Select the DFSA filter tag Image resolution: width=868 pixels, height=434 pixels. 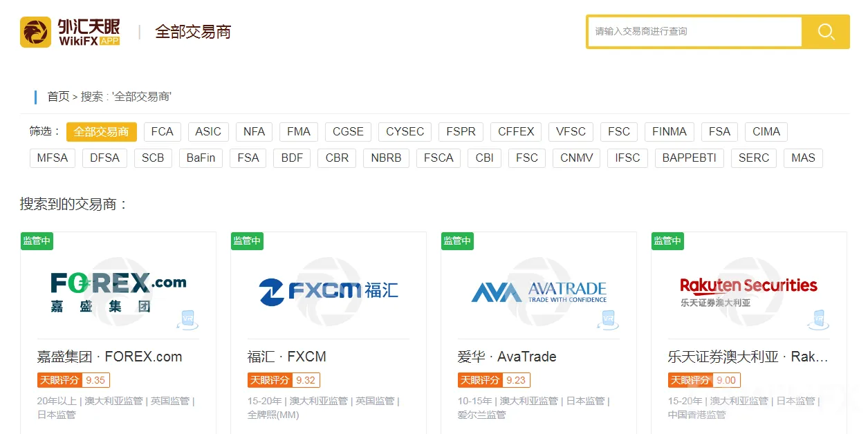tap(104, 158)
